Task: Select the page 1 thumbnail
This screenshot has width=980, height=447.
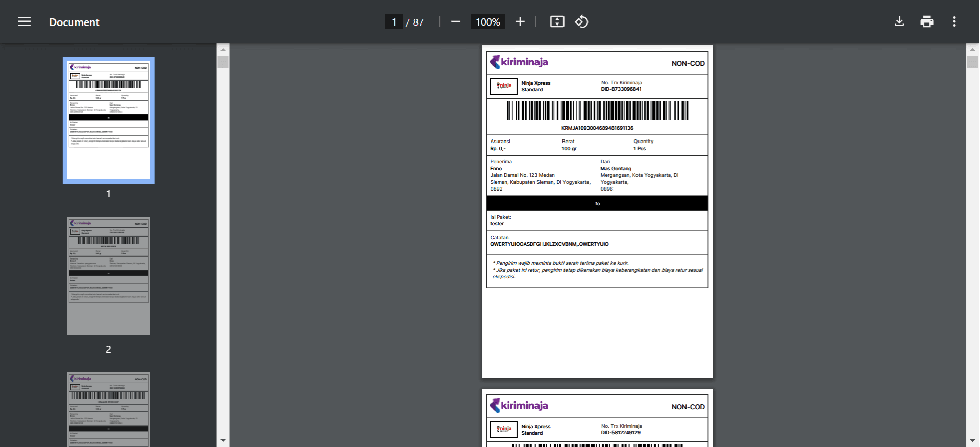Action: tap(108, 120)
